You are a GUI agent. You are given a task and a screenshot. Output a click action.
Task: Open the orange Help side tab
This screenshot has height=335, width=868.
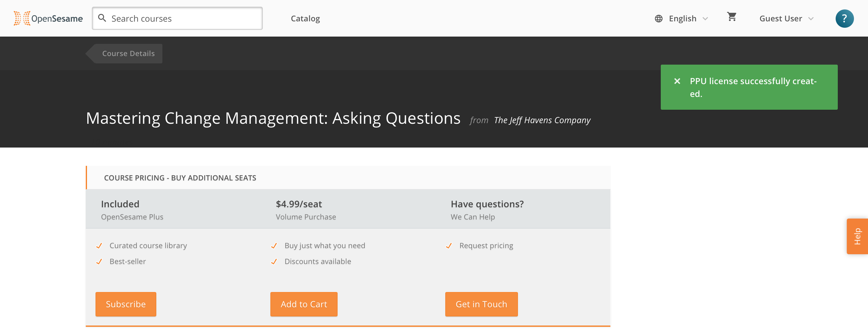pyautogui.click(x=857, y=236)
